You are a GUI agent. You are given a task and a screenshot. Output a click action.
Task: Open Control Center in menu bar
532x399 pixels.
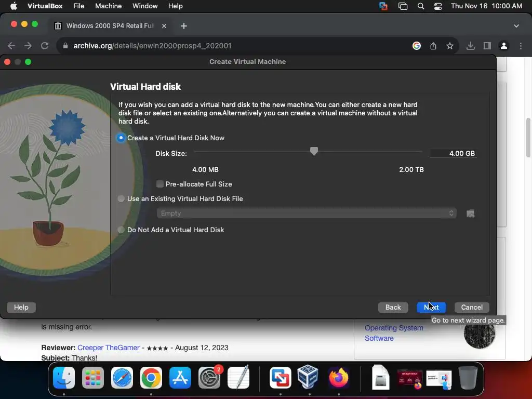[x=437, y=6]
